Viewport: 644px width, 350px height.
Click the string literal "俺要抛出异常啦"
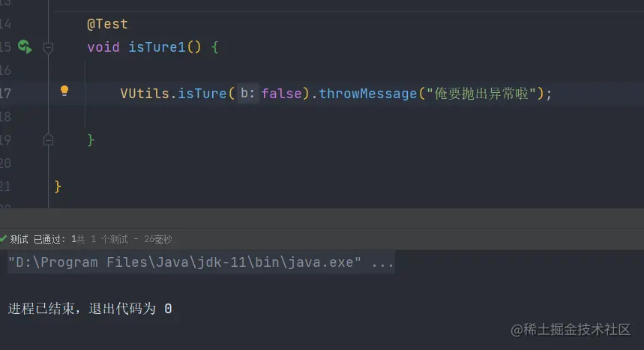click(x=481, y=94)
